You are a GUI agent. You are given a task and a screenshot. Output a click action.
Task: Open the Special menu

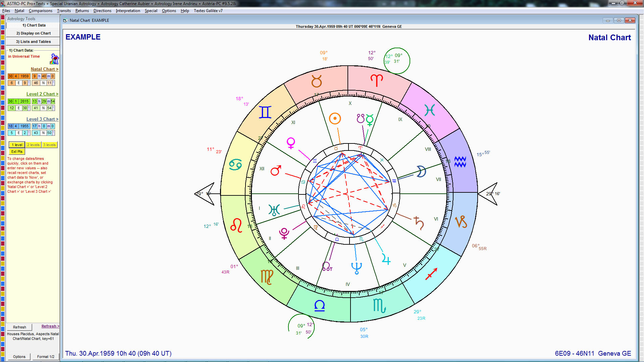tap(151, 11)
